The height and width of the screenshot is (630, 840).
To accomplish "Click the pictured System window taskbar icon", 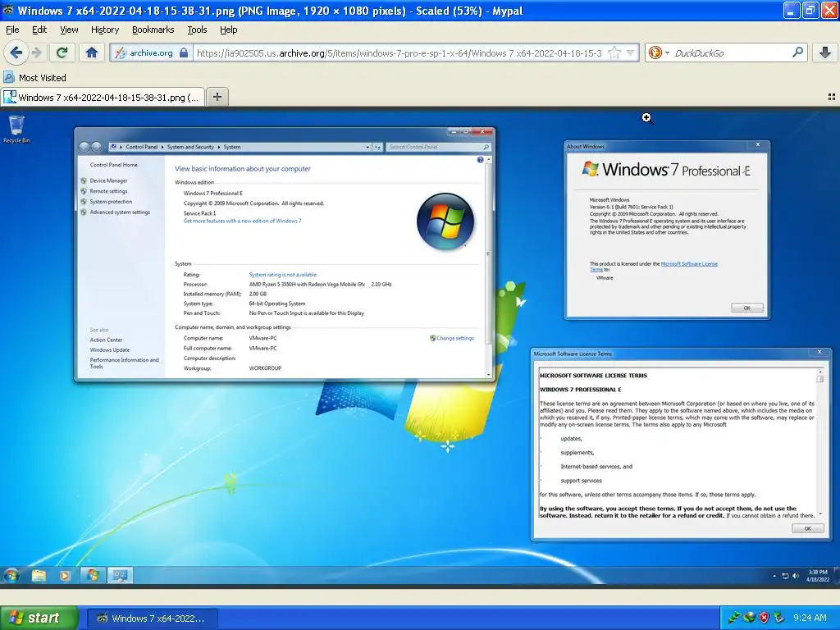I will [120, 575].
